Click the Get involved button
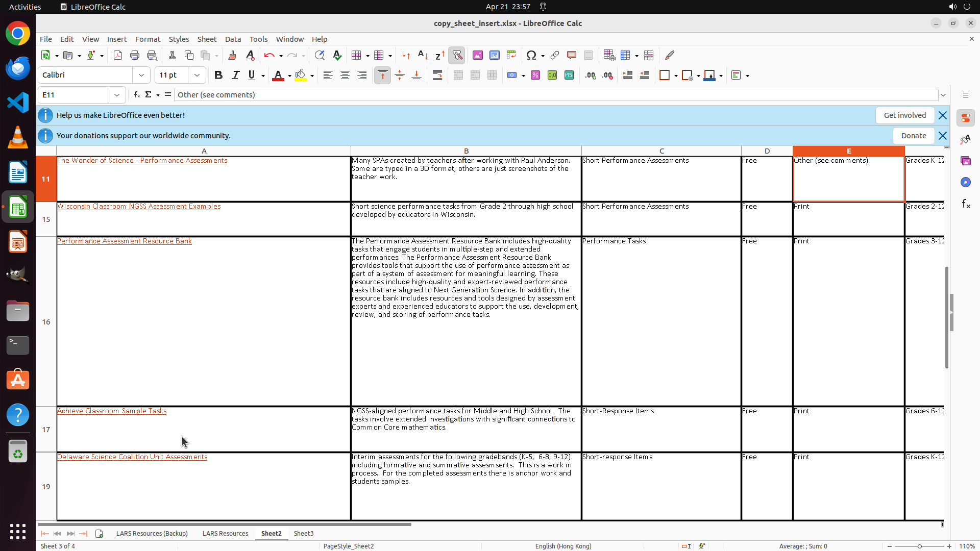This screenshot has height=551, width=980. point(904,115)
